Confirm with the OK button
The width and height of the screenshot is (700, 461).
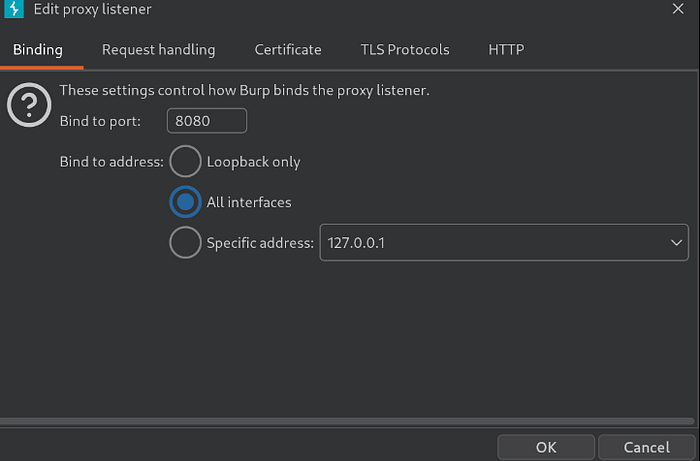546,447
